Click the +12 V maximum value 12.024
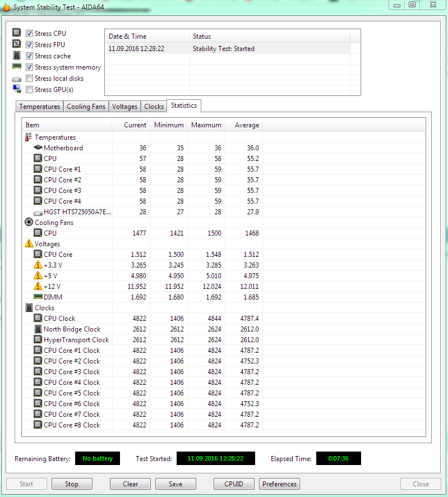The width and height of the screenshot is (448, 497). 212,286
